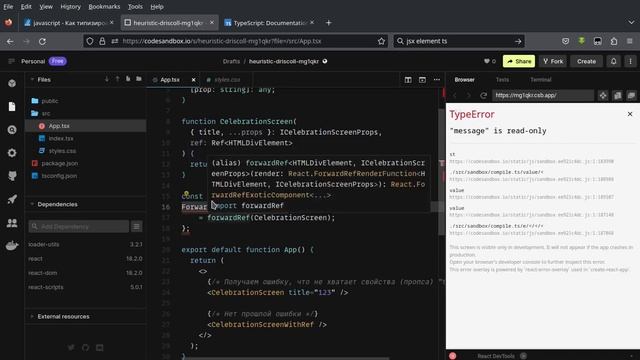Screen dimensions: 640x360
Task: Switch to the Tests preview tab
Action: tap(502, 80)
